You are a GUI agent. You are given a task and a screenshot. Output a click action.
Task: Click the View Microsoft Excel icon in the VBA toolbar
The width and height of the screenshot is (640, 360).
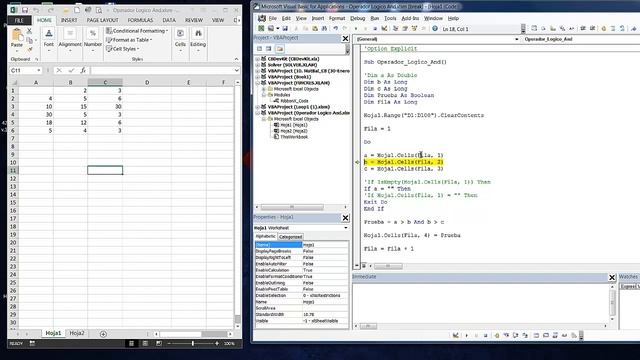(x=261, y=29)
